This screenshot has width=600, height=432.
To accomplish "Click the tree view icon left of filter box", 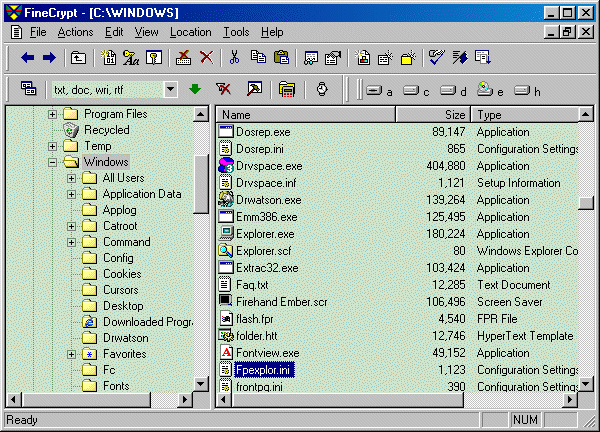I will pyautogui.click(x=28, y=89).
